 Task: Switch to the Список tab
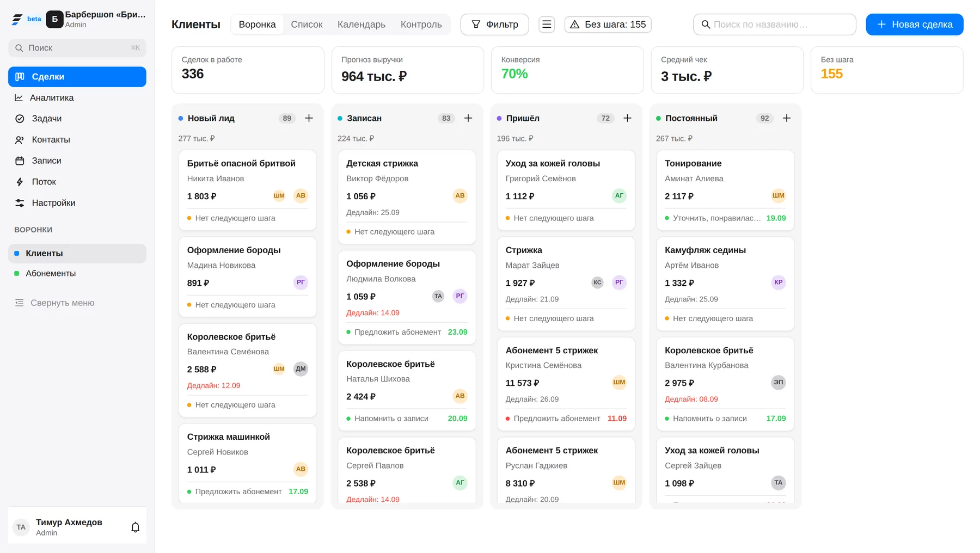[307, 24]
